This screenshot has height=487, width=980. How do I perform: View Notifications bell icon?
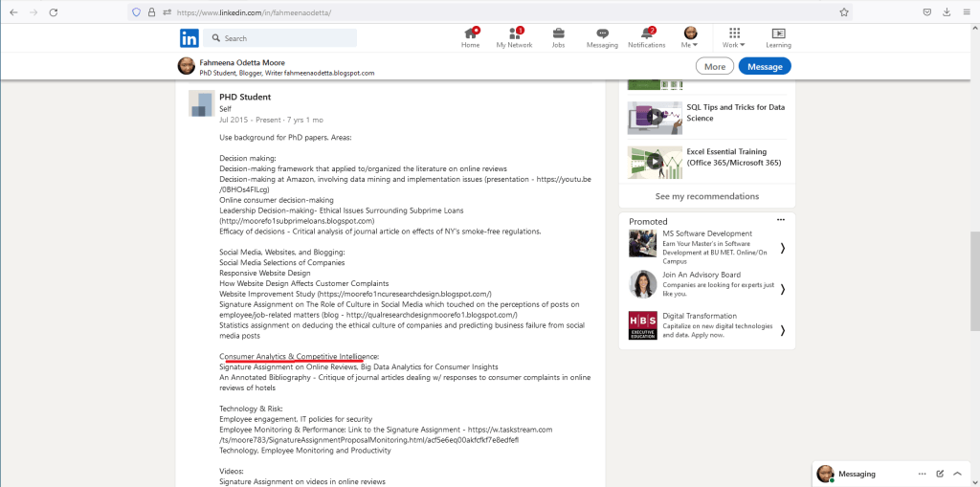pyautogui.click(x=647, y=33)
